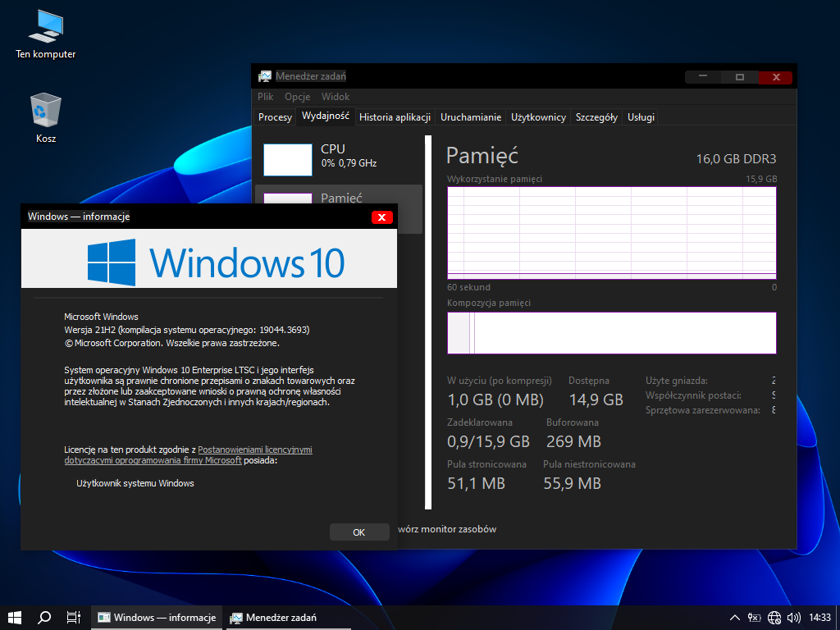840x630 pixels.
Task: Select the CPU performance graph thumbnail
Action: tap(288, 160)
